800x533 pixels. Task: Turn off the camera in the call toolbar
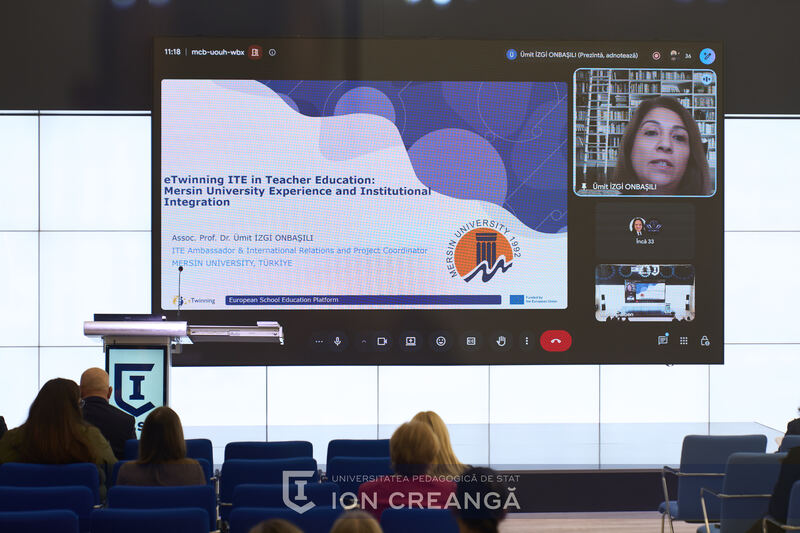point(382,341)
